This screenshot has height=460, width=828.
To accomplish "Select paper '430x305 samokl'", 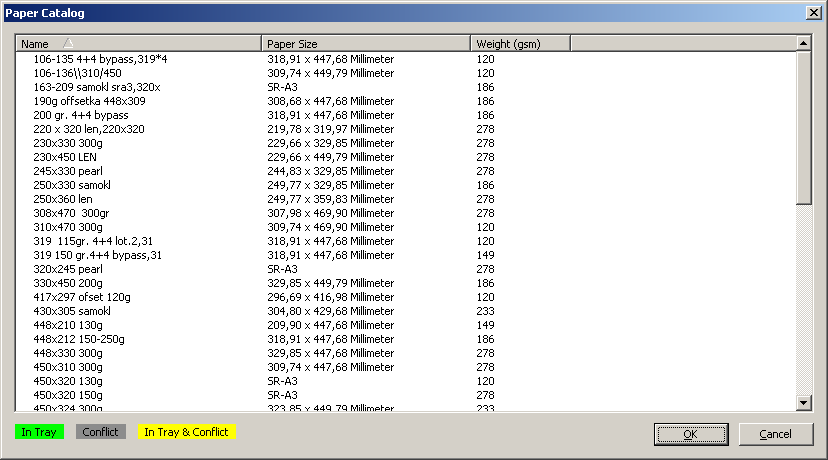I will click(x=72, y=311).
